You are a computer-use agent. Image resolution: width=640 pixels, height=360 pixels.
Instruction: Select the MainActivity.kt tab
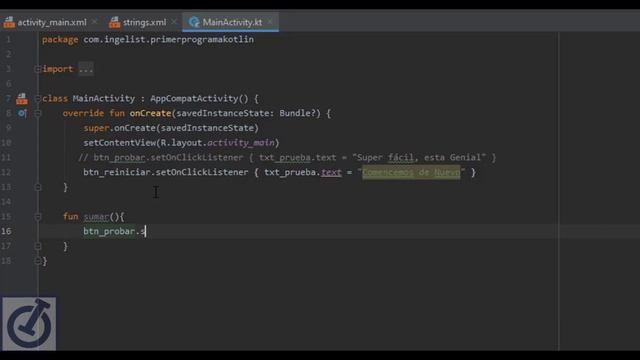[232, 22]
